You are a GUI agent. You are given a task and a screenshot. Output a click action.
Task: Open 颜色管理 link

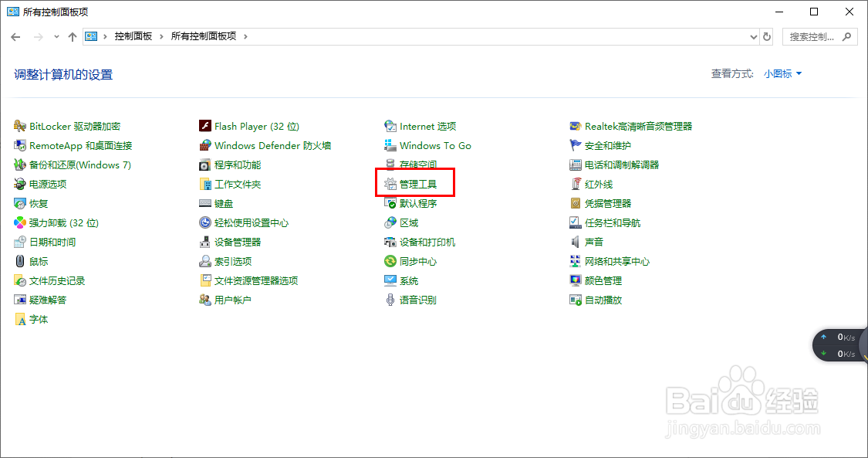[603, 281]
